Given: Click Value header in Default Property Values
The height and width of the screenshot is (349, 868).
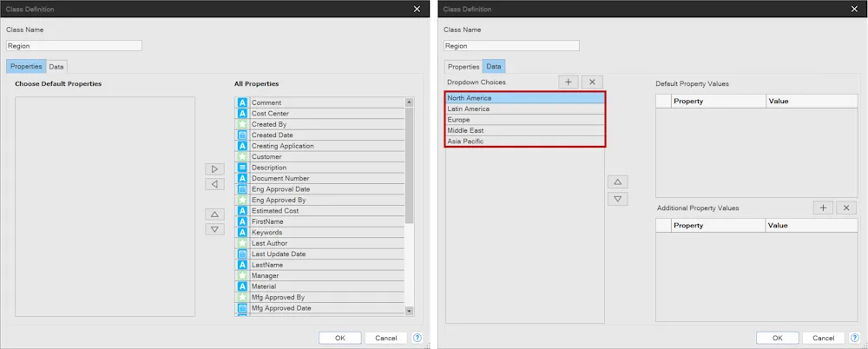Looking at the screenshot, I should click(812, 102).
